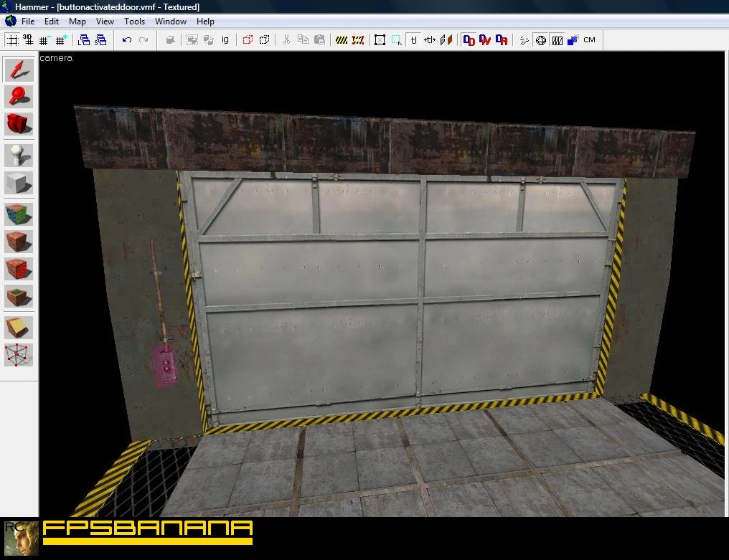
Task: Toggle the 2D grid display
Action: [12, 40]
